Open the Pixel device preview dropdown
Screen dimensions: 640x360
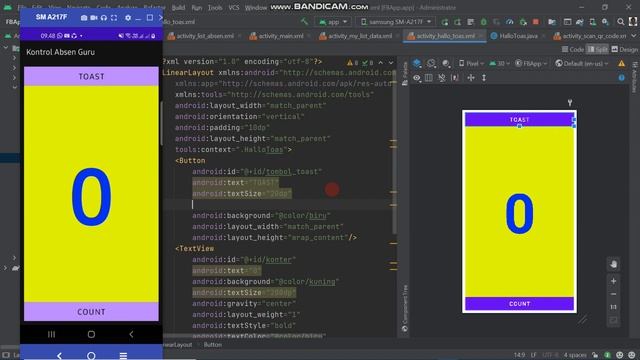(x=471, y=63)
